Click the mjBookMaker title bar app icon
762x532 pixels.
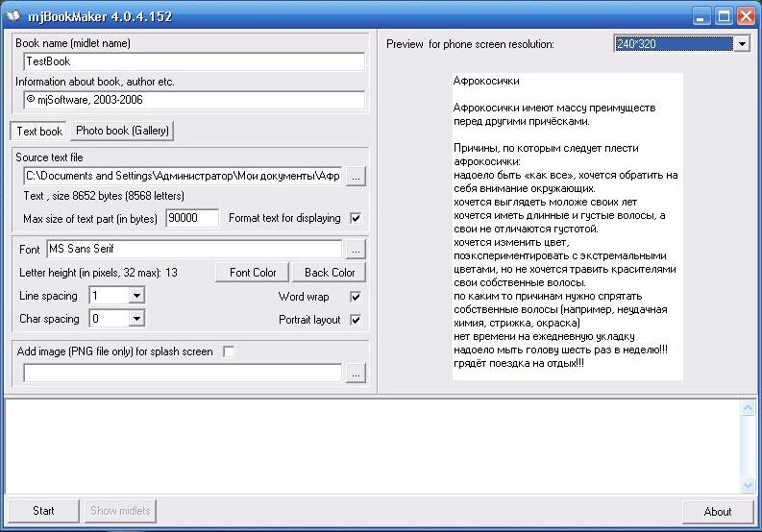(13, 14)
